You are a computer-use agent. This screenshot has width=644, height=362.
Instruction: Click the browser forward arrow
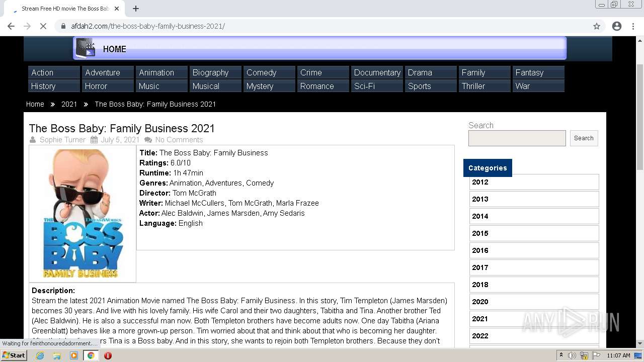[27, 26]
